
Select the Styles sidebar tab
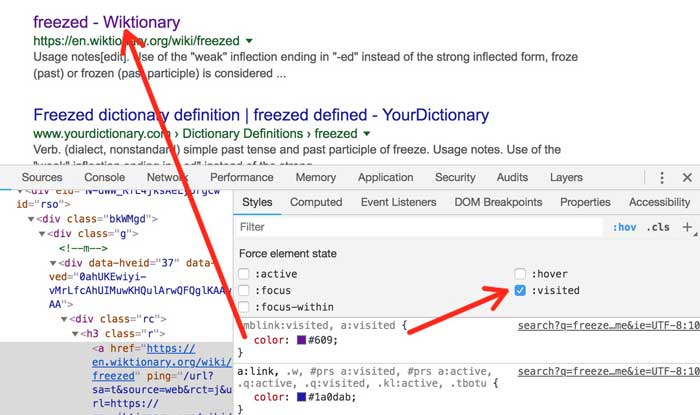(257, 202)
